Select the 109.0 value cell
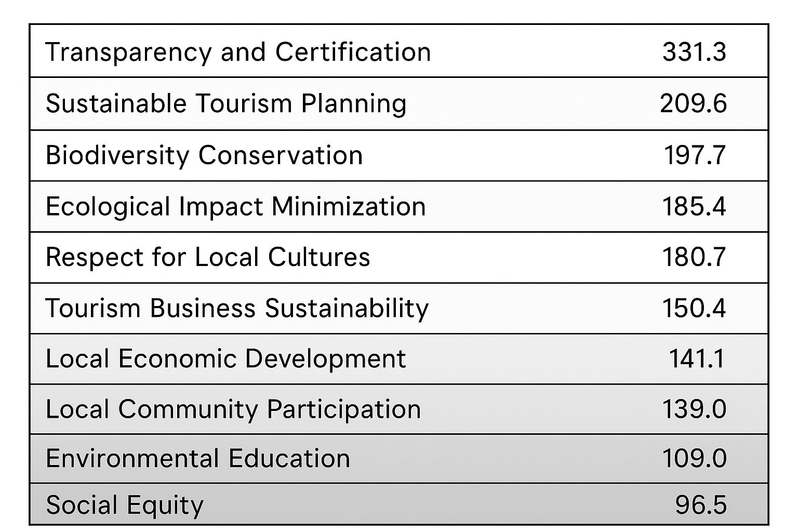This screenshot has width=798, height=532. 694,459
